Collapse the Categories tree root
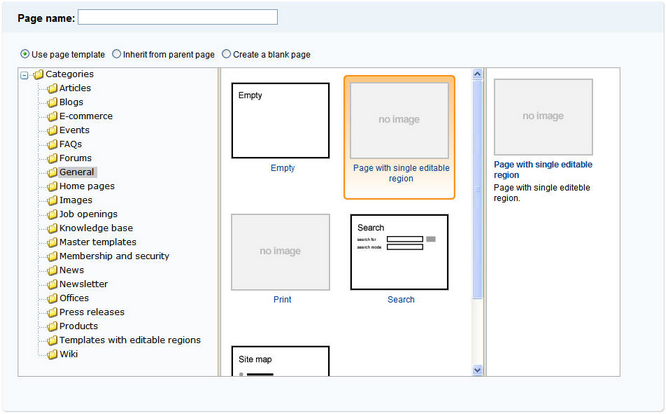Image resolution: width=666 pixels, height=414 pixels. [25, 75]
